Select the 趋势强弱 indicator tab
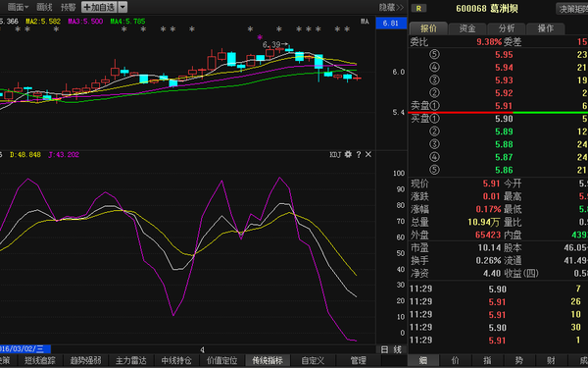 85,360
